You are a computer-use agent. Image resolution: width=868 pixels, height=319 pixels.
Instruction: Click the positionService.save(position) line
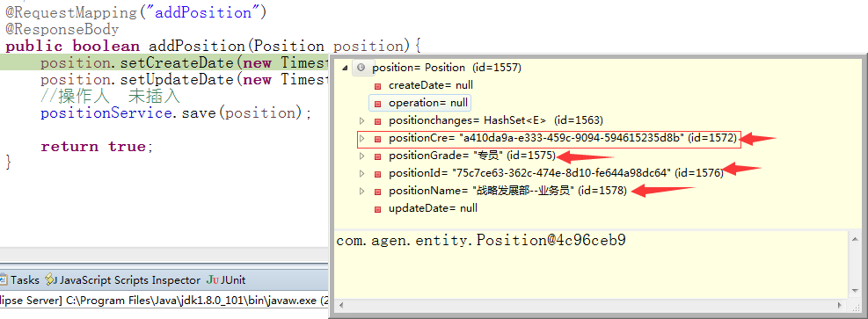[x=176, y=112]
